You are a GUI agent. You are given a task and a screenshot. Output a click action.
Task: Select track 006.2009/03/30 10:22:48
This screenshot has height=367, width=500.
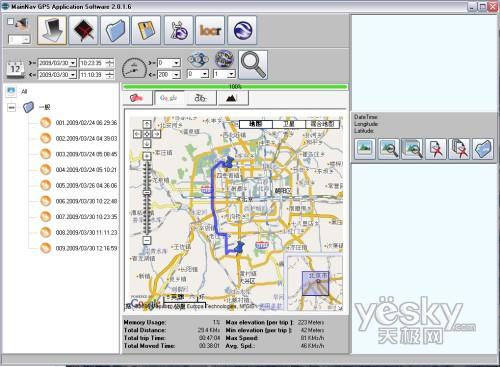click(x=86, y=201)
